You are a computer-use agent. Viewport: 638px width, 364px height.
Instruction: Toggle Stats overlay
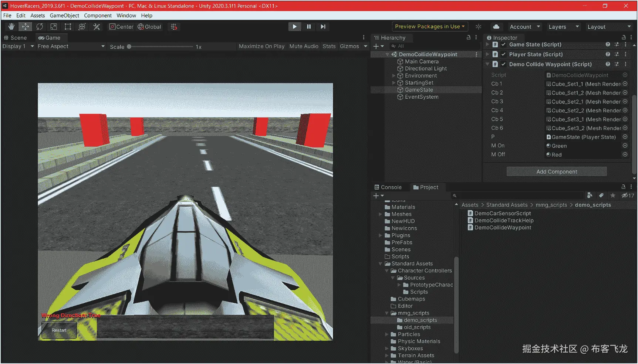click(x=329, y=47)
